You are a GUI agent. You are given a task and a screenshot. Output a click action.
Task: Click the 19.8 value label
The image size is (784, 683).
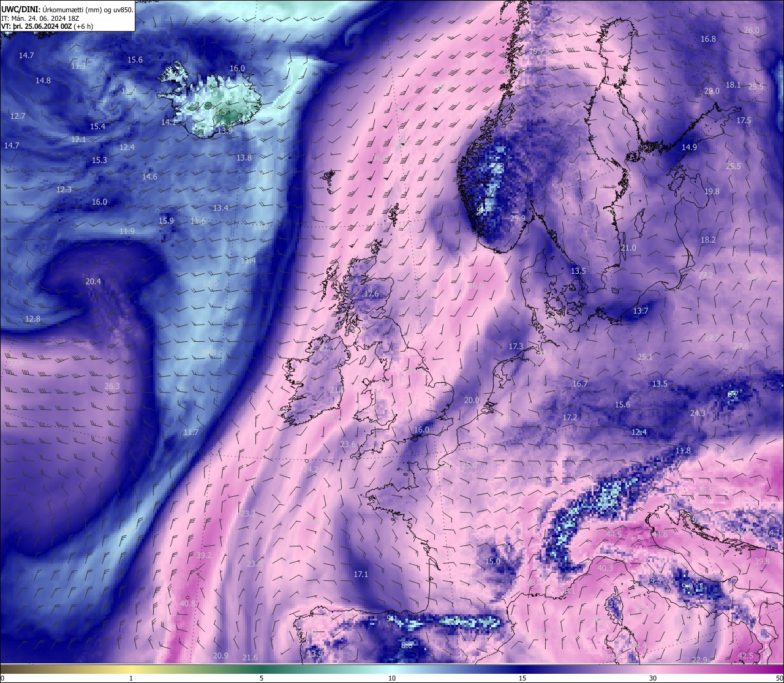coord(712,191)
